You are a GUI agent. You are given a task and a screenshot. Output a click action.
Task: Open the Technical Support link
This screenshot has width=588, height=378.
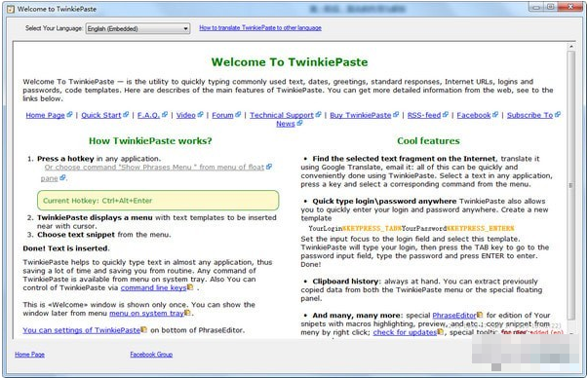282,115
